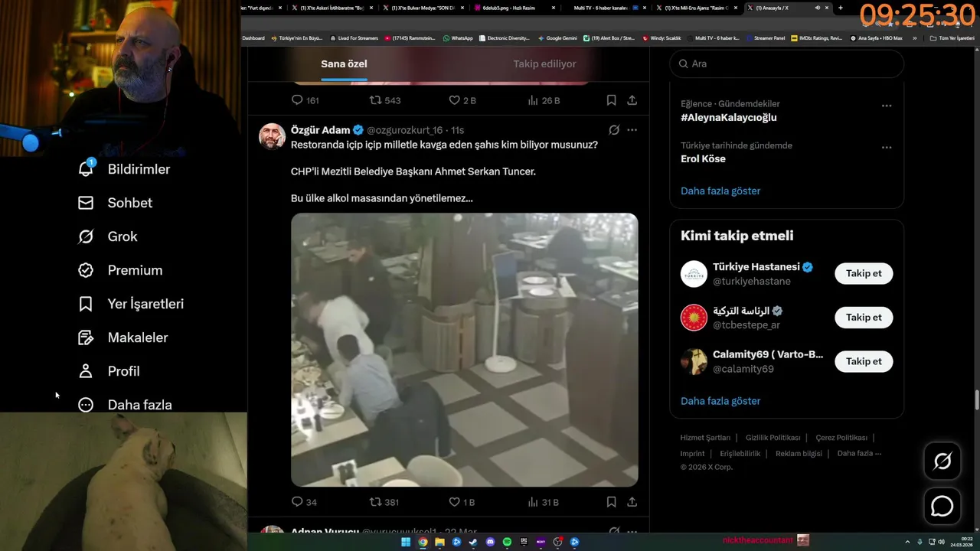Grok explain icon on Özgür Adam's post
Viewport: 980px width, 551px height.
[614, 130]
